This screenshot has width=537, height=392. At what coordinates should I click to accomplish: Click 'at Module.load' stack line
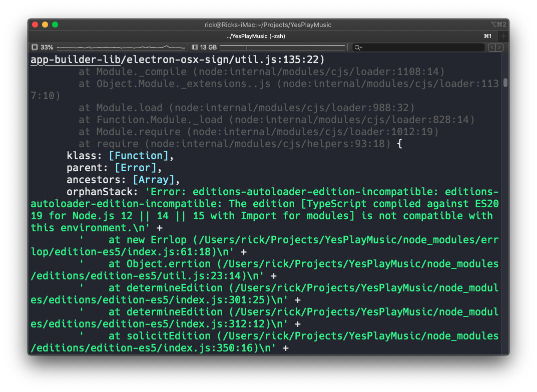tap(247, 108)
